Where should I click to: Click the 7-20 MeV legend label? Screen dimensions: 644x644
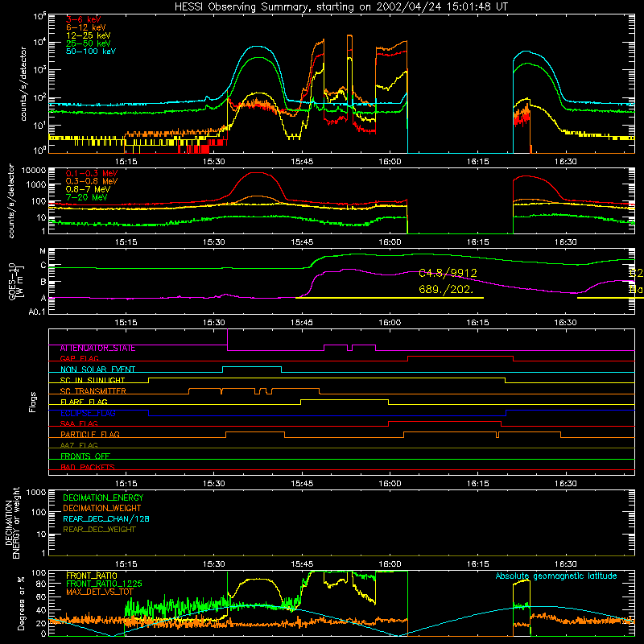87,197
